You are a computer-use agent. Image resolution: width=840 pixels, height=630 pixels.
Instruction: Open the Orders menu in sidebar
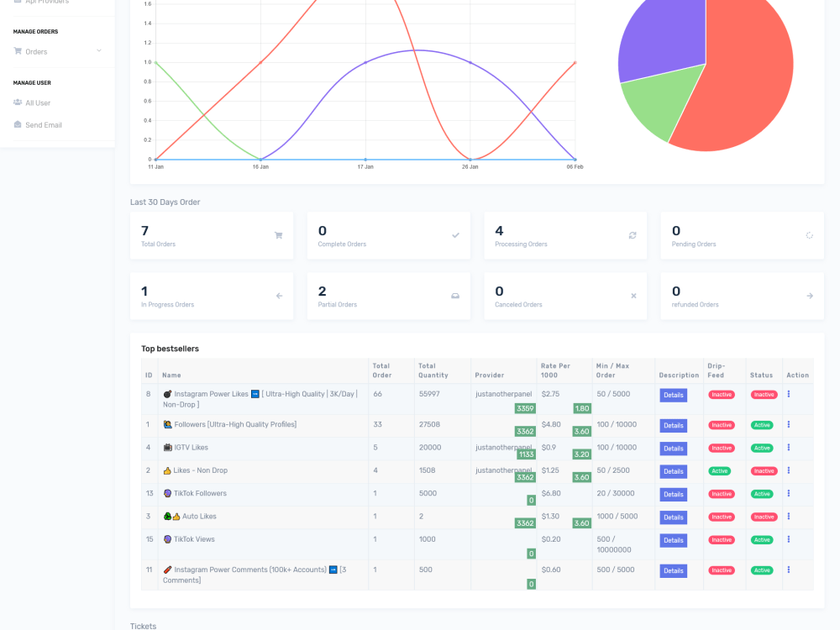tap(57, 51)
